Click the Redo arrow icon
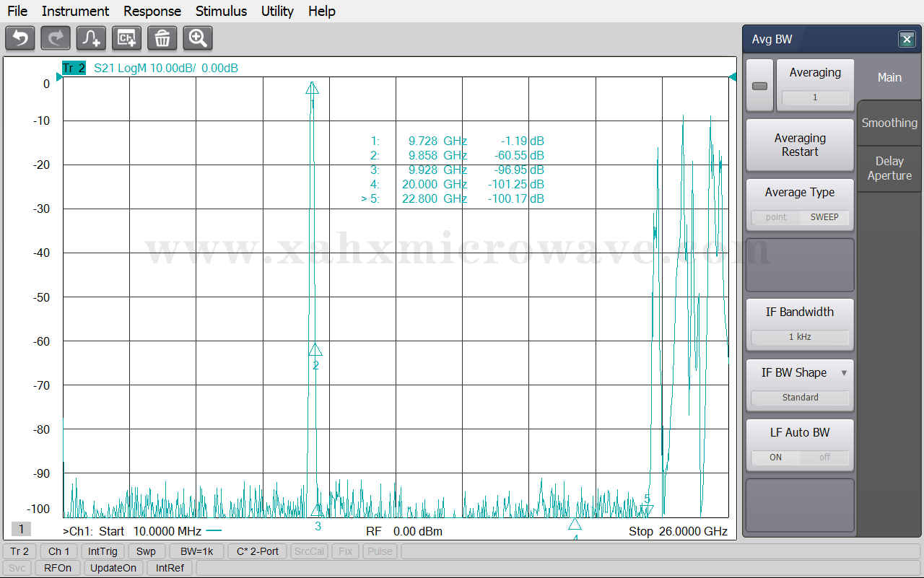 coord(56,38)
